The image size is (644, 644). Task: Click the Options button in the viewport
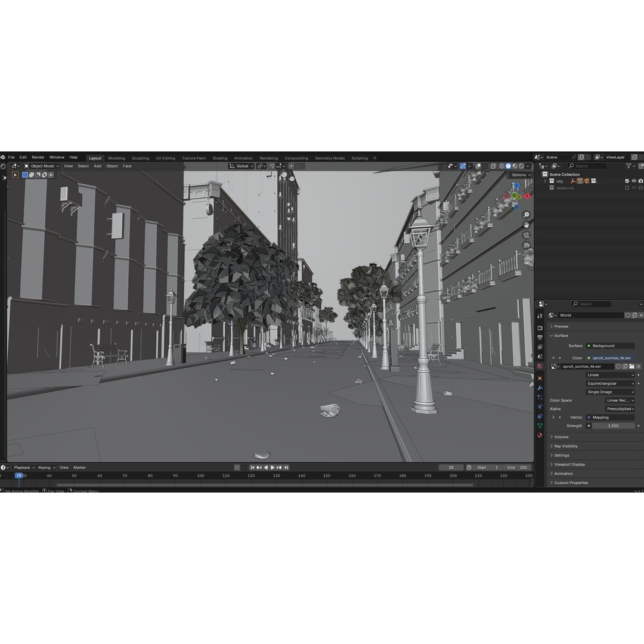coord(519,175)
